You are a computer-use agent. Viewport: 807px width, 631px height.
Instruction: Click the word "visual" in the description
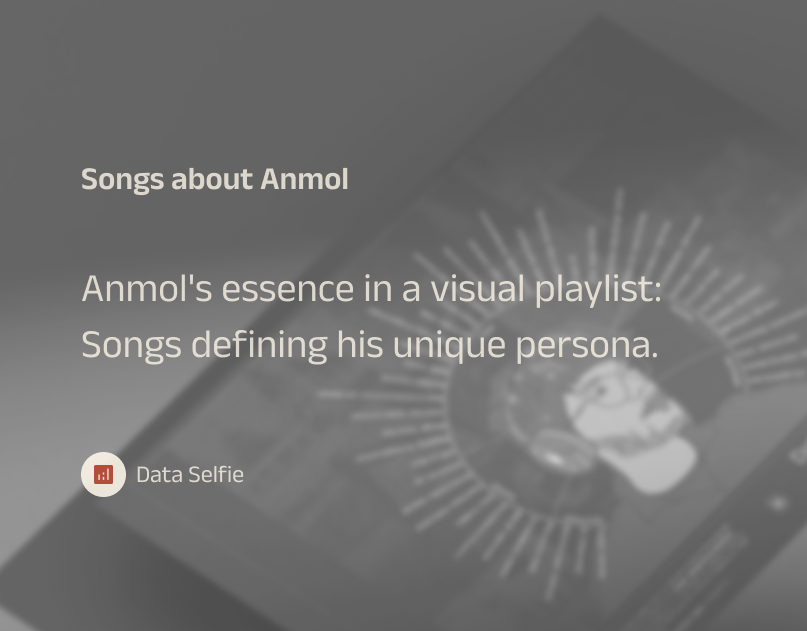pos(477,288)
